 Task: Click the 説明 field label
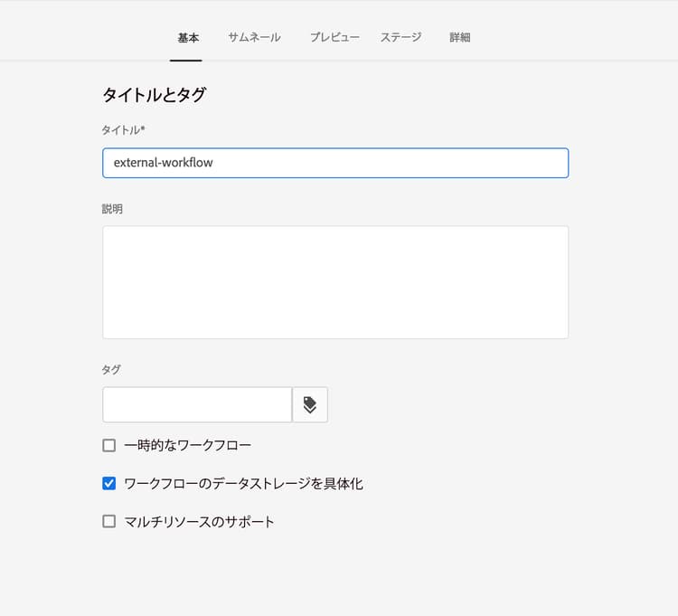112,209
